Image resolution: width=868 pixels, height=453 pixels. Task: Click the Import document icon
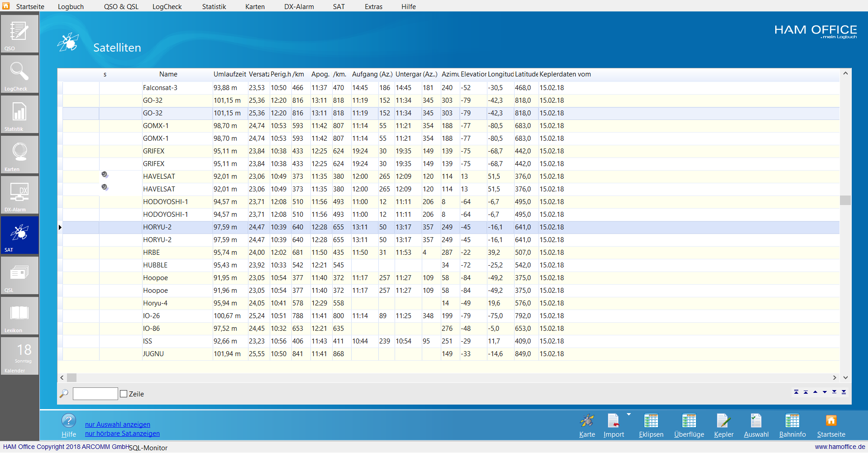click(x=613, y=420)
